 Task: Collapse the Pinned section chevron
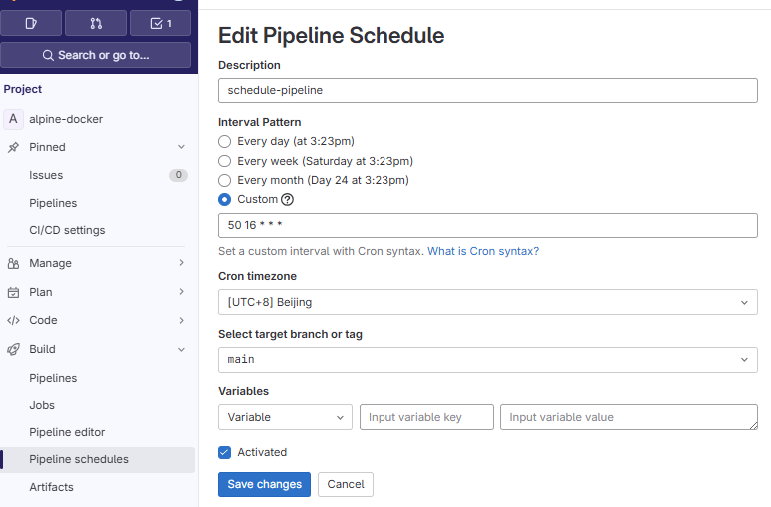181,147
